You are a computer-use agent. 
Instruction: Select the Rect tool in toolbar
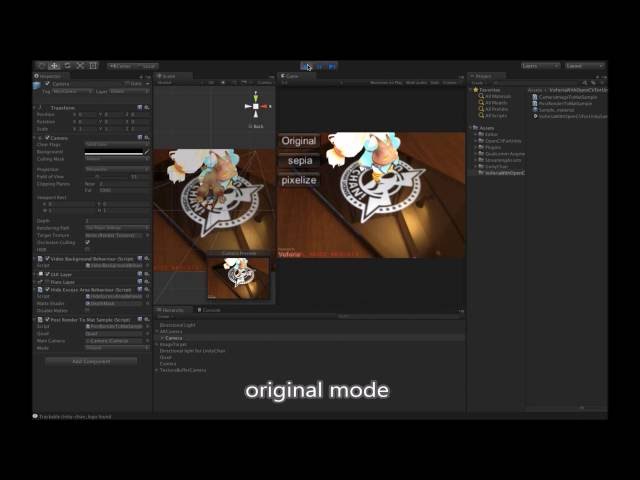[x=93, y=66]
